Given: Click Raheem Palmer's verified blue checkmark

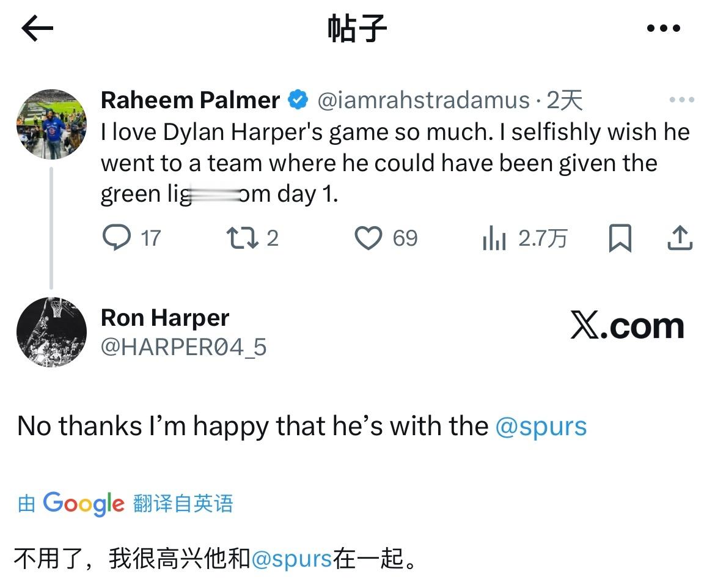Looking at the screenshot, I should pyautogui.click(x=298, y=99).
